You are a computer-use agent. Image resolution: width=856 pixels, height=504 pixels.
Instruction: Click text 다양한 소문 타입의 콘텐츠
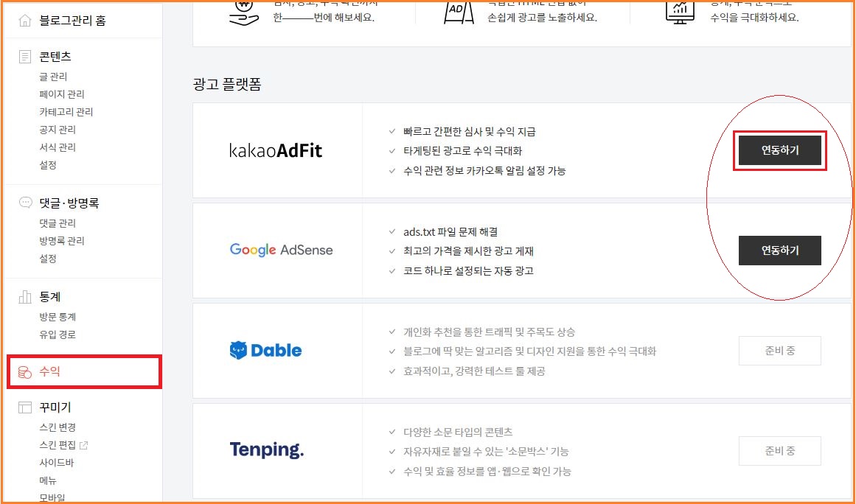click(458, 432)
